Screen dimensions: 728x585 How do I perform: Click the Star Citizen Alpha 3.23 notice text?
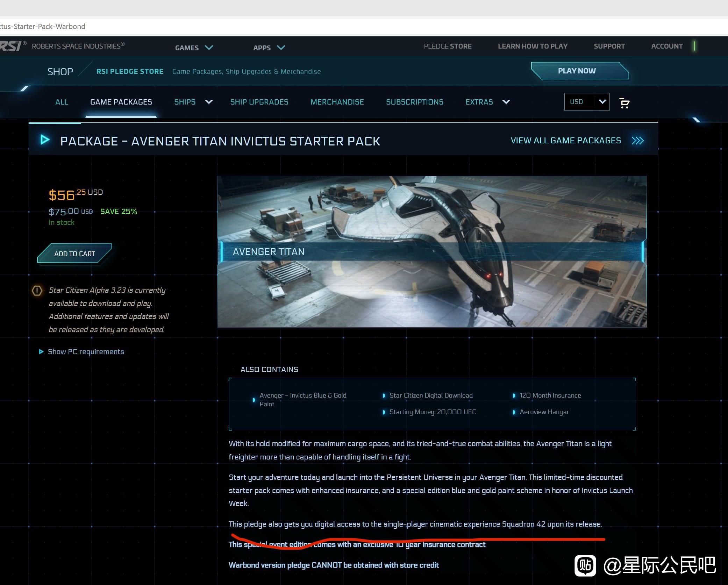(x=108, y=310)
